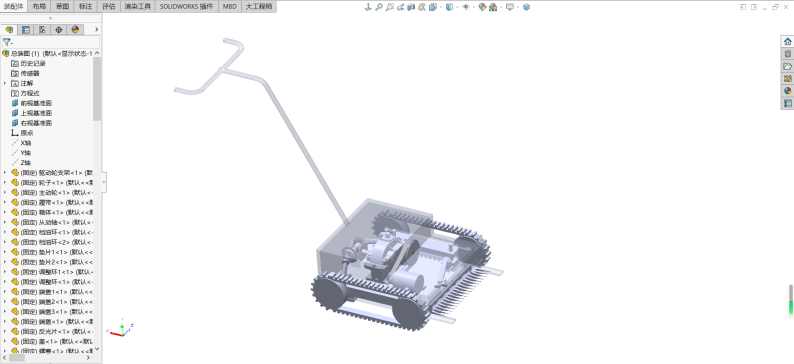This screenshot has height=364, width=794.
Task: Click the XYZ orientation triad in viewport
Action: [121, 328]
